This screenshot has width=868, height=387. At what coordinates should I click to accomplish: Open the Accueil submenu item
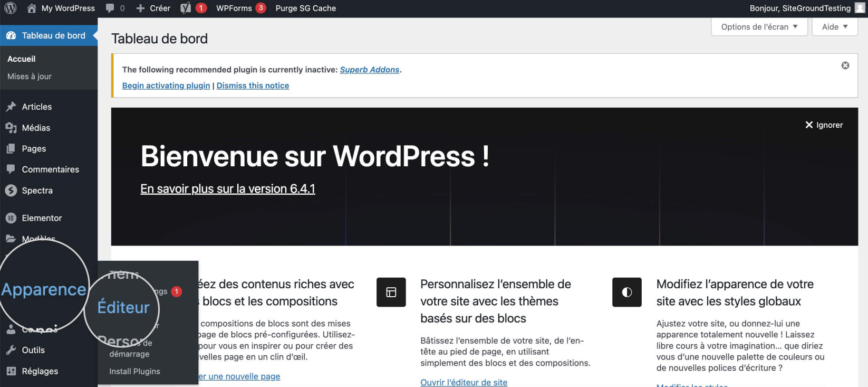tap(22, 59)
